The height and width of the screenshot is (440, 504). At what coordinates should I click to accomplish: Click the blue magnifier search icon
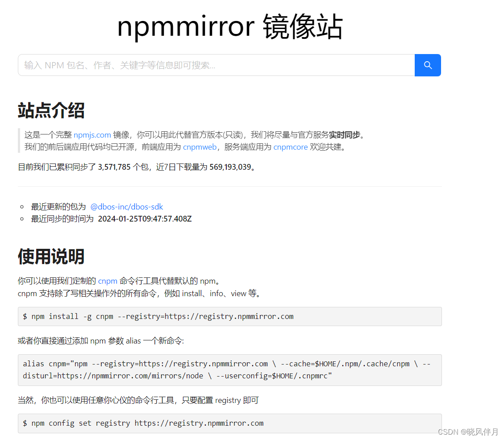(x=427, y=65)
